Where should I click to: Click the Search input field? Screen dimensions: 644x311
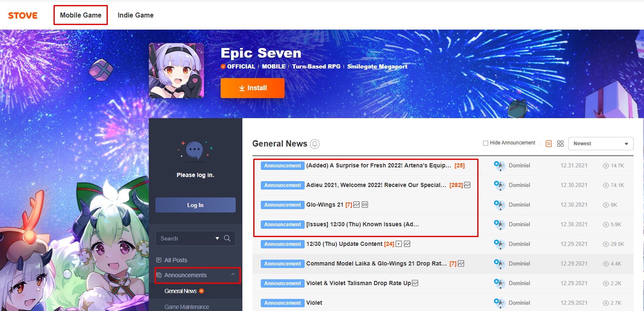pyautogui.click(x=184, y=238)
